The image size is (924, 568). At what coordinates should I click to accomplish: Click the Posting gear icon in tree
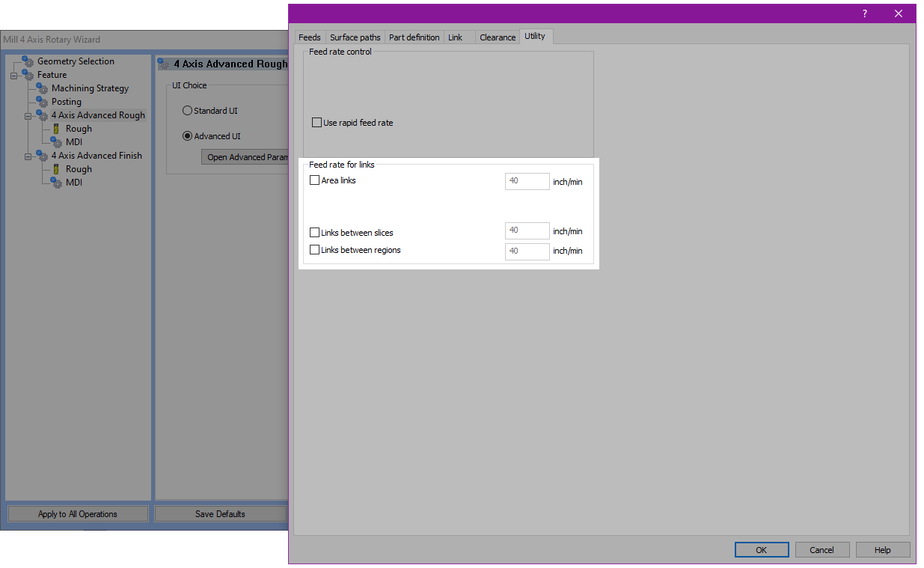(42, 102)
